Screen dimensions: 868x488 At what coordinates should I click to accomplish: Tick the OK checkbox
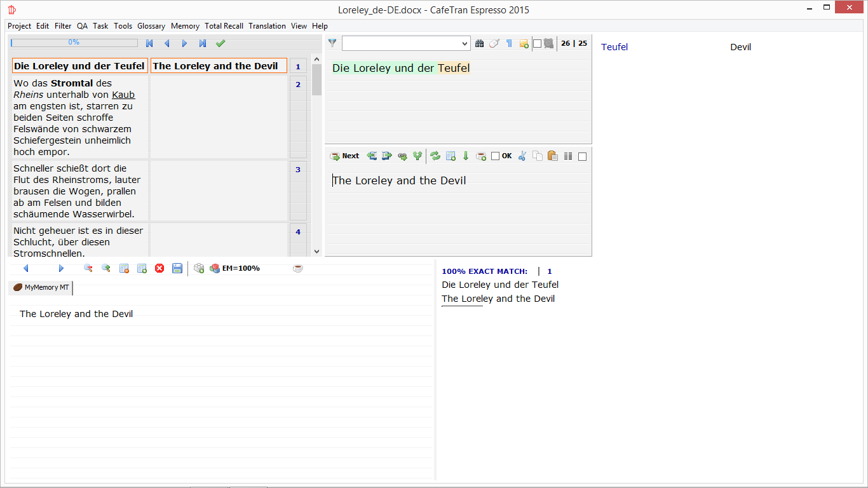(x=496, y=156)
